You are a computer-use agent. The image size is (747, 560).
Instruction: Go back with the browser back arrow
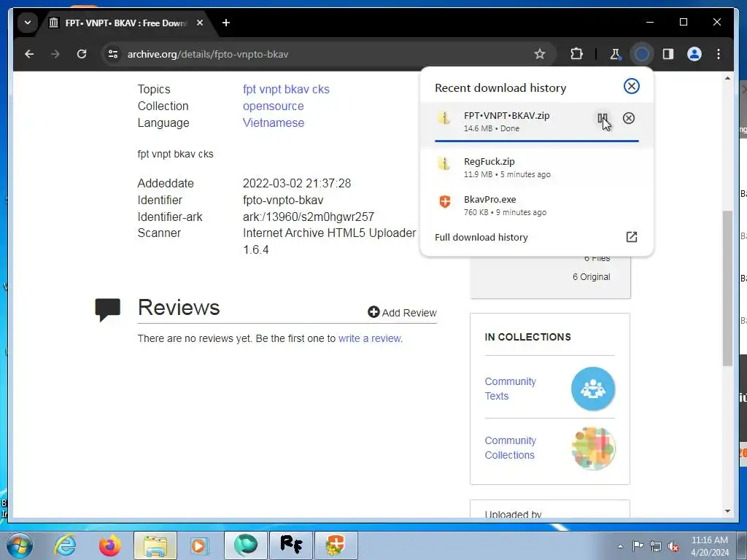click(29, 54)
